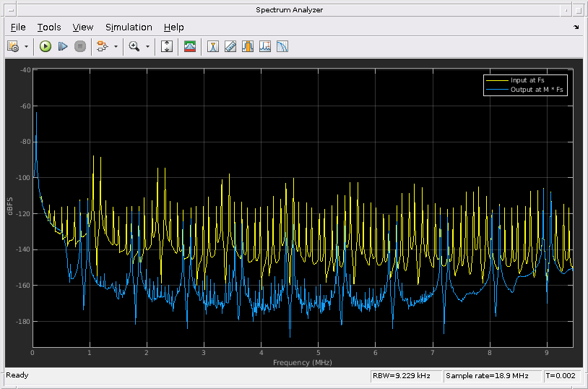Open the Simulation menu
The width and height of the screenshot is (588, 389).
(129, 27)
